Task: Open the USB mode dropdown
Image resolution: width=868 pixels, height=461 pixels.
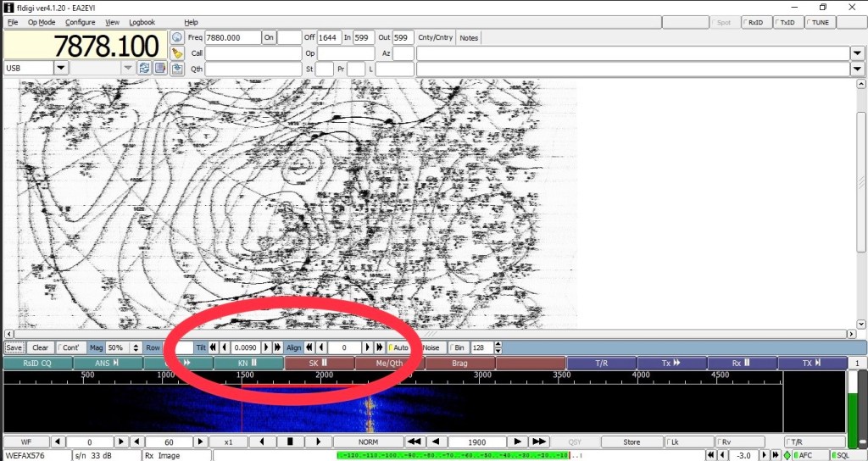Action: pyautogui.click(x=61, y=68)
